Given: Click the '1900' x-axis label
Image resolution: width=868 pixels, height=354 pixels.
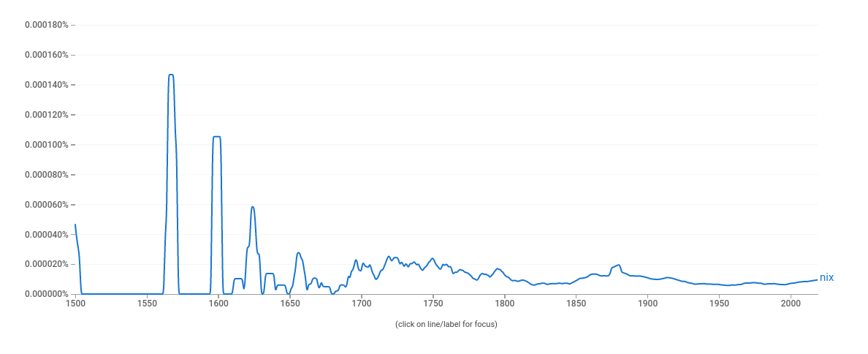Looking at the screenshot, I should [x=647, y=303].
